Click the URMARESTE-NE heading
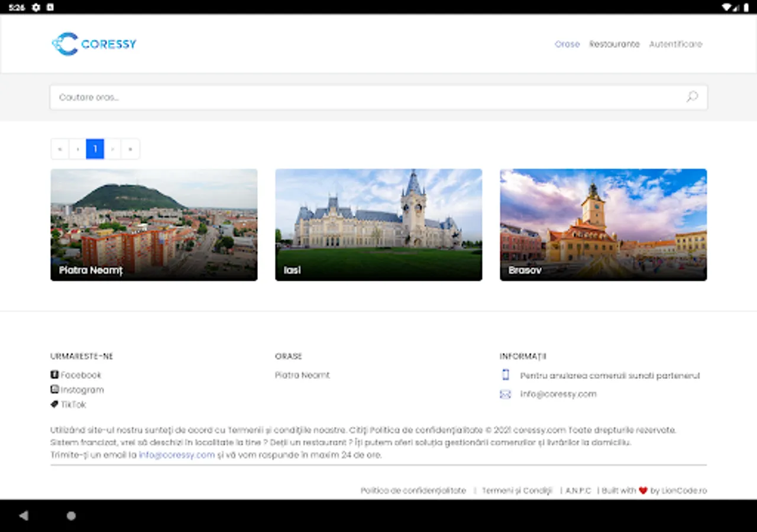The width and height of the screenshot is (757, 532). [82, 356]
